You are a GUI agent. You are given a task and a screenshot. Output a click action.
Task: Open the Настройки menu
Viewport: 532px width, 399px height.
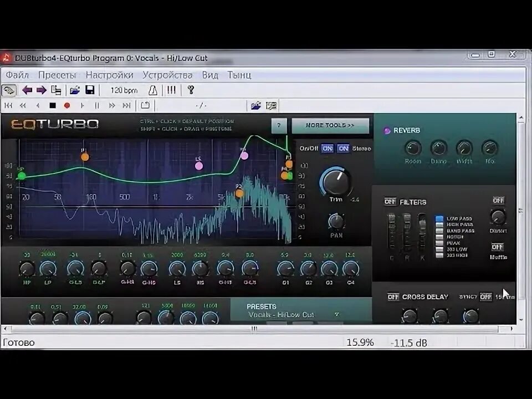[x=109, y=75]
